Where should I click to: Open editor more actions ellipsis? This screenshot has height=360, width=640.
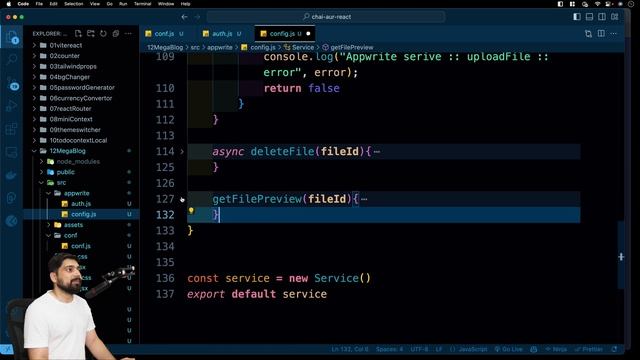click(614, 33)
